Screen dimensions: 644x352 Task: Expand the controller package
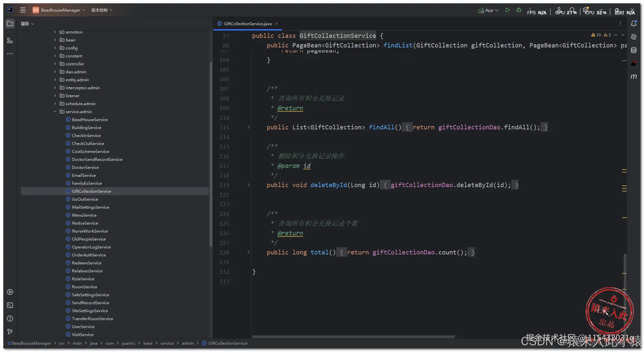[x=55, y=64]
